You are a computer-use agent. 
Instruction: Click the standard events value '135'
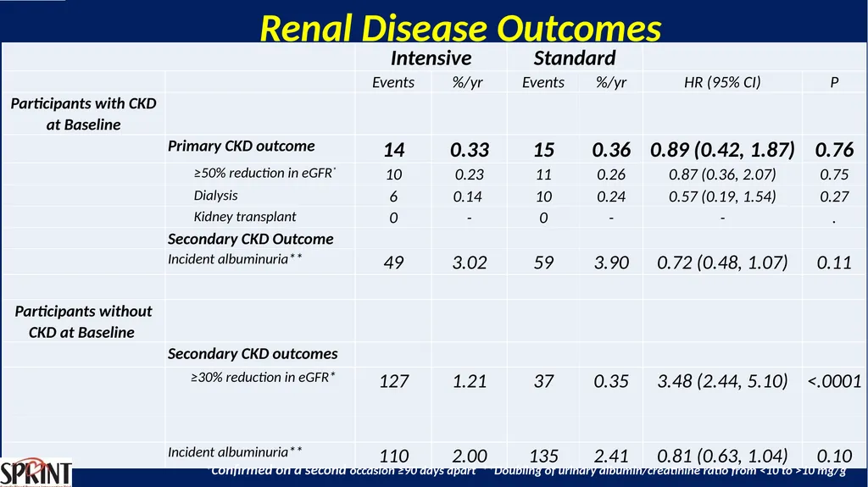(543, 456)
